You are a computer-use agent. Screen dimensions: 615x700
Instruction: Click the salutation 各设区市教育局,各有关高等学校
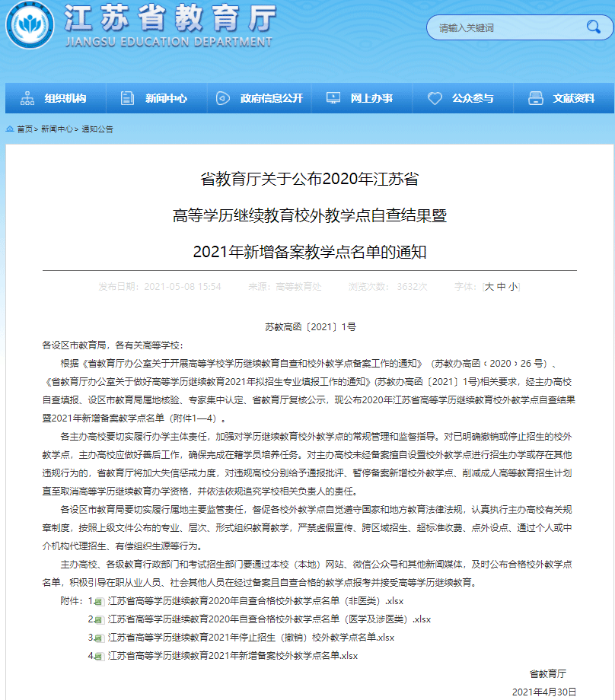112,345
